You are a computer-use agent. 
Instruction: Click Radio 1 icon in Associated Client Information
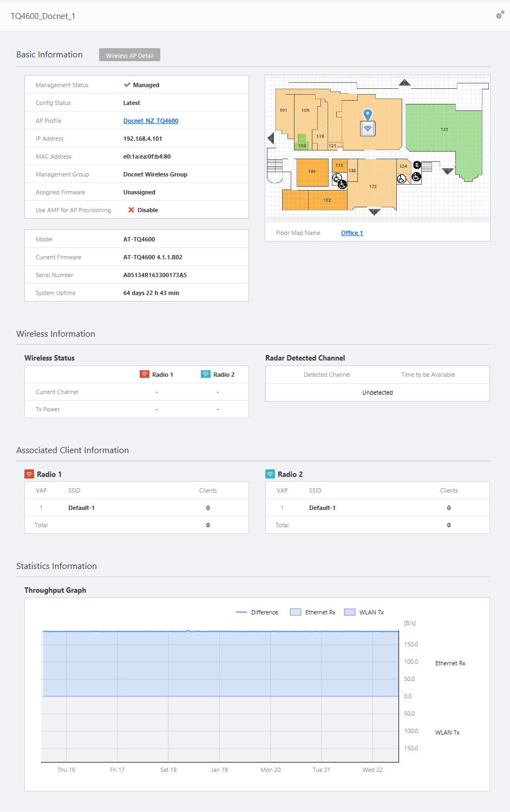29,474
